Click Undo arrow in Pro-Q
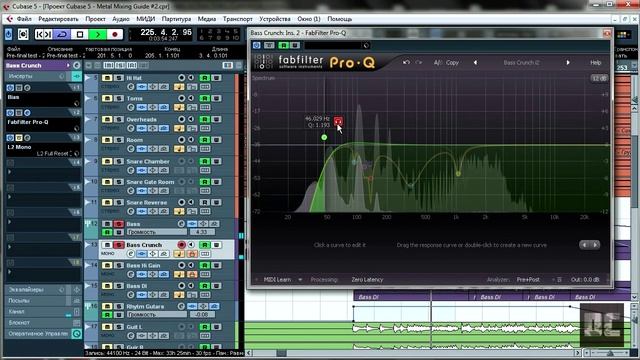 pos(406,62)
